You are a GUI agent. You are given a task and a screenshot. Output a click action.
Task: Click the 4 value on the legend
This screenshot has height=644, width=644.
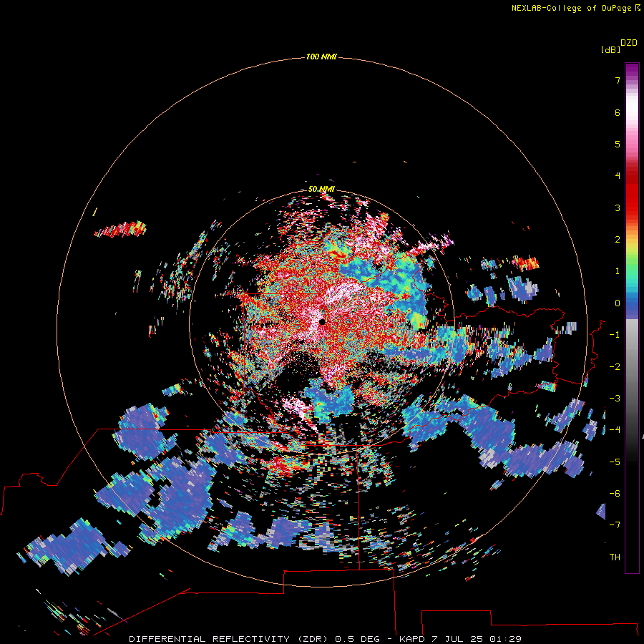(x=618, y=176)
